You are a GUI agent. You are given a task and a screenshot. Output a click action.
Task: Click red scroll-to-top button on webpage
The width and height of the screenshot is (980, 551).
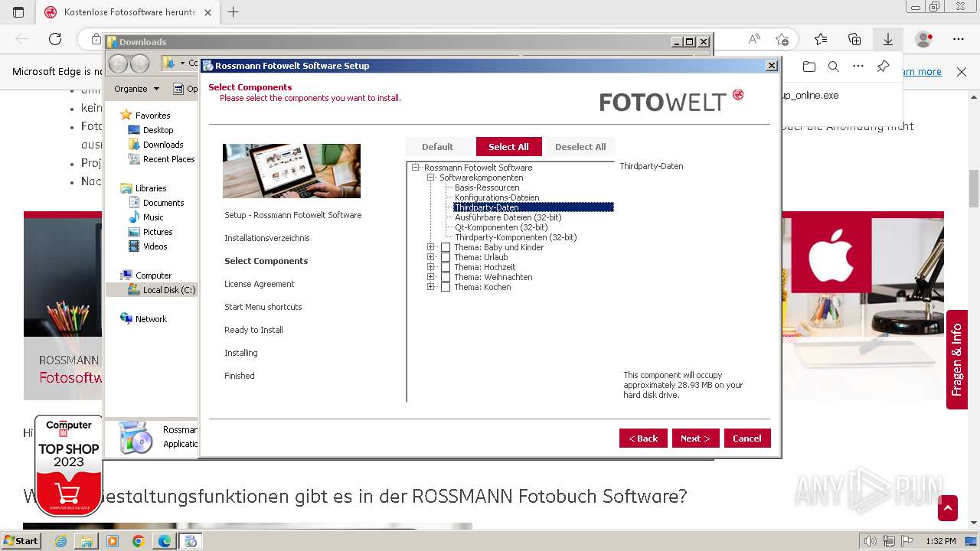(948, 508)
